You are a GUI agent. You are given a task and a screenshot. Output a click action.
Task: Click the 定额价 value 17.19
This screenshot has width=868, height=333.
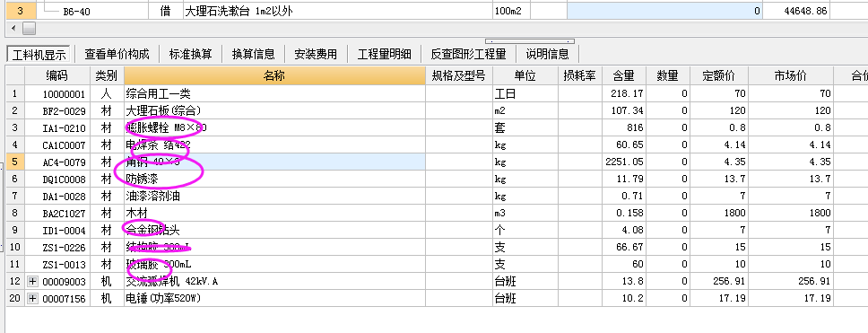point(720,299)
